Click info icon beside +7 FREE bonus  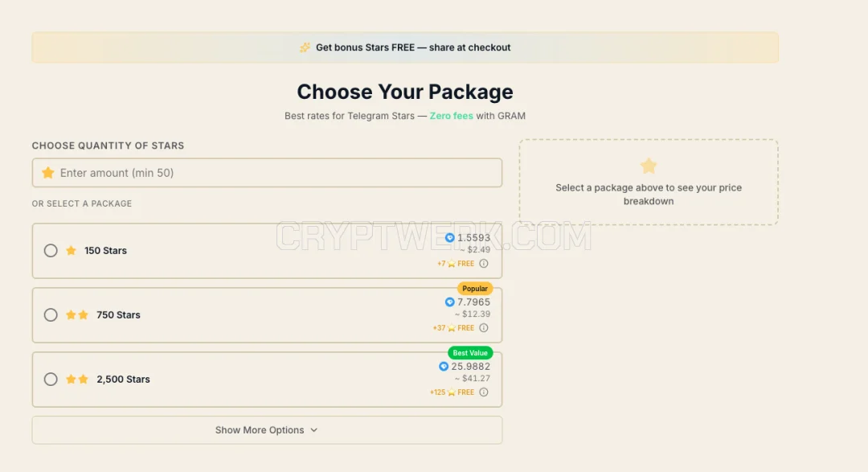(x=484, y=264)
